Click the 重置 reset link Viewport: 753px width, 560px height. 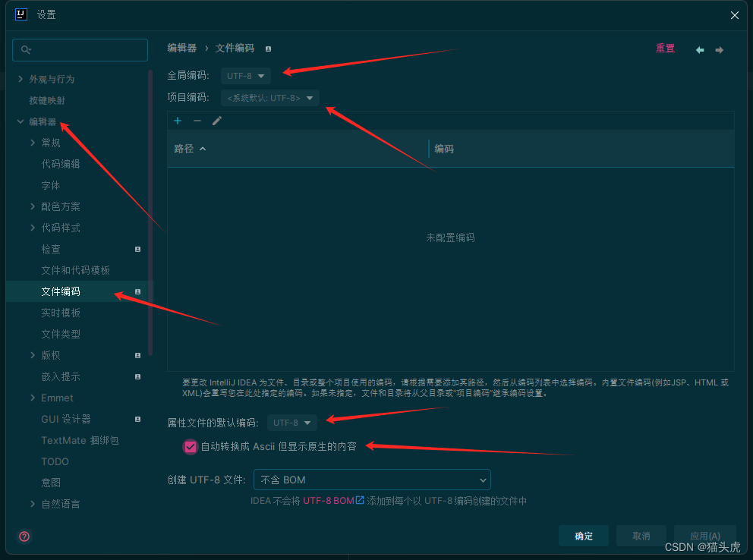tap(665, 49)
